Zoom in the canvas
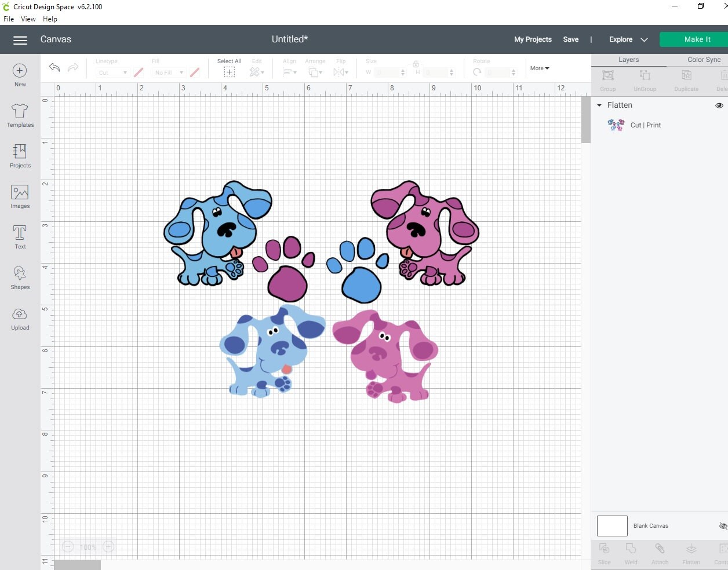This screenshot has width=728, height=570. 108,546
